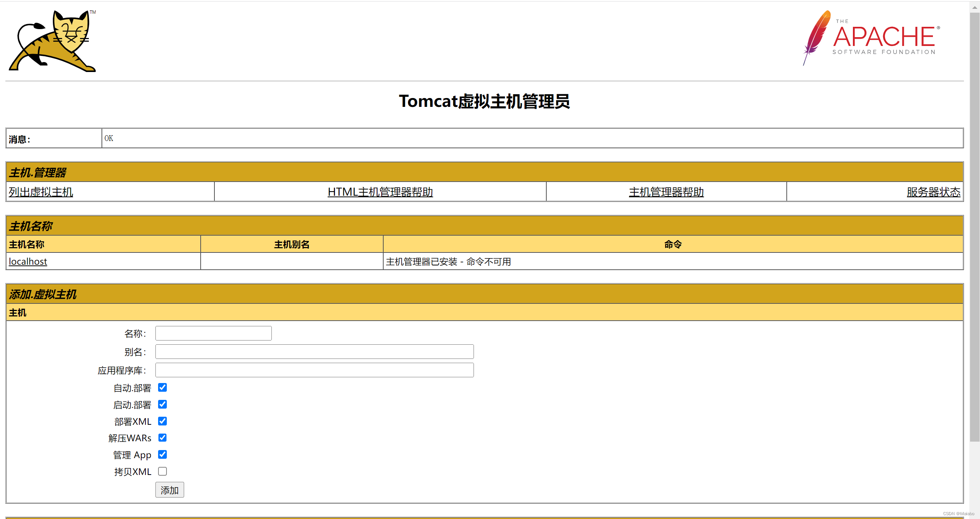Click the Tomcat cat logo
This screenshot has height=519, width=980.
tap(52, 41)
